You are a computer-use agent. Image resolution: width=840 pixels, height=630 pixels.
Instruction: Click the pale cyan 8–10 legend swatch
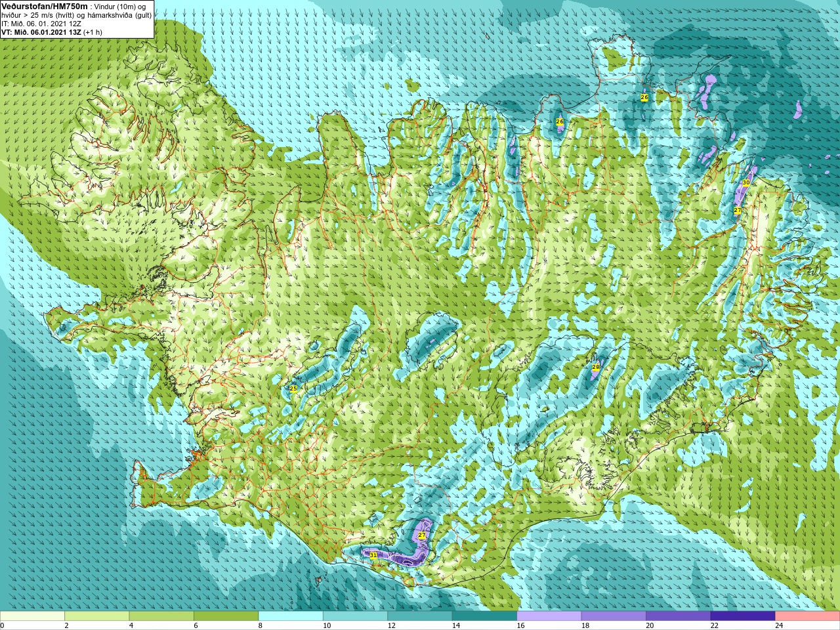[291, 616]
